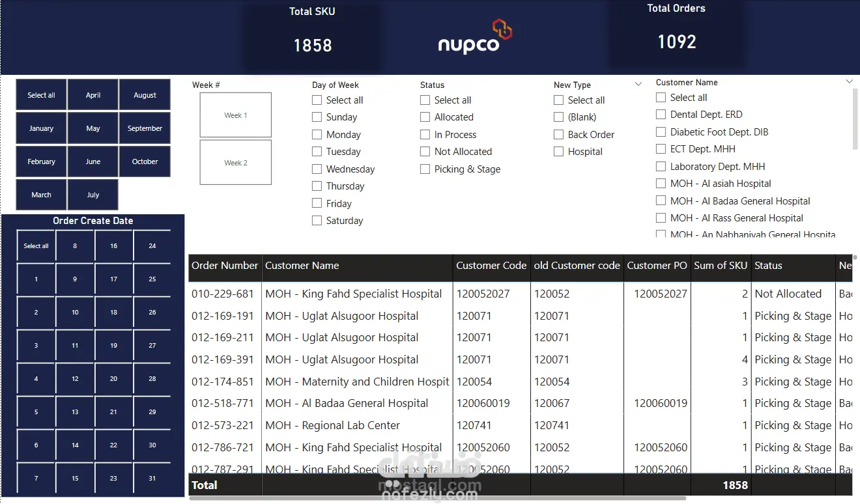
Task: Filter by the August month tile
Action: coord(145,95)
